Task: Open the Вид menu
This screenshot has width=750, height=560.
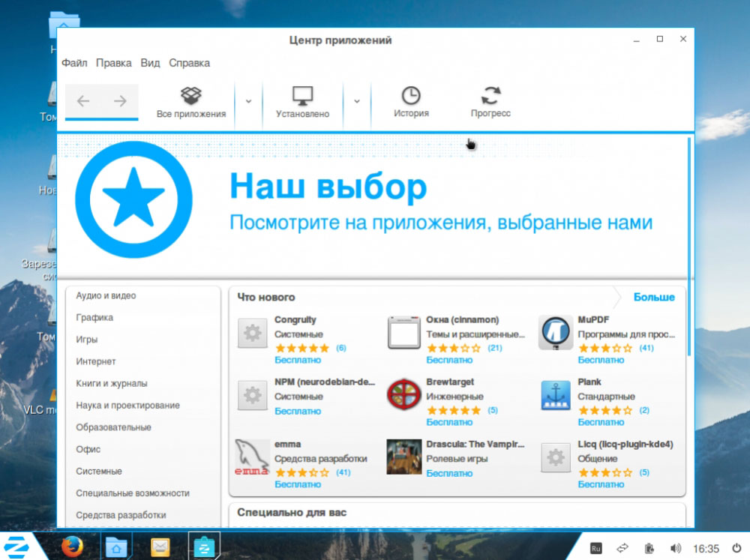Action: (x=150, y=63)
